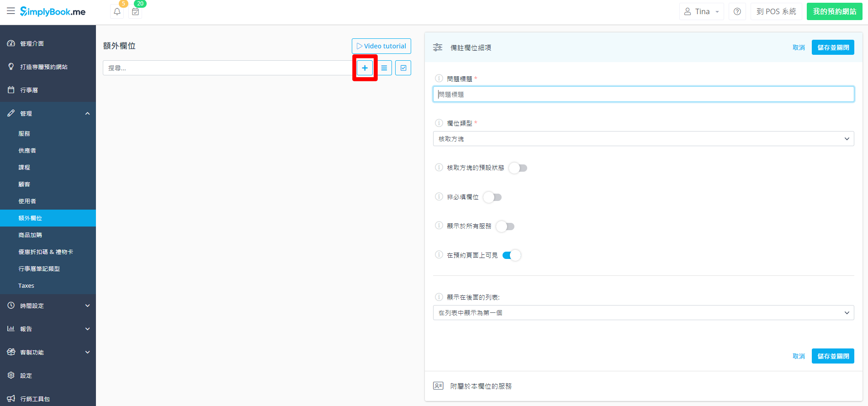Click the megaphone icon for 行銷工具包

coord(11,399)
